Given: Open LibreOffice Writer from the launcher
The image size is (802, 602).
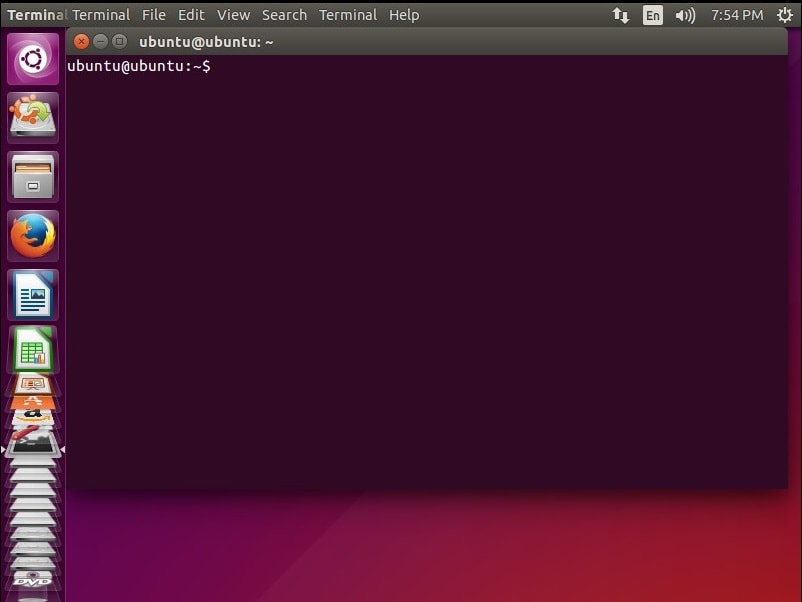Looking at the screenshot, I should tap(33, 295).
